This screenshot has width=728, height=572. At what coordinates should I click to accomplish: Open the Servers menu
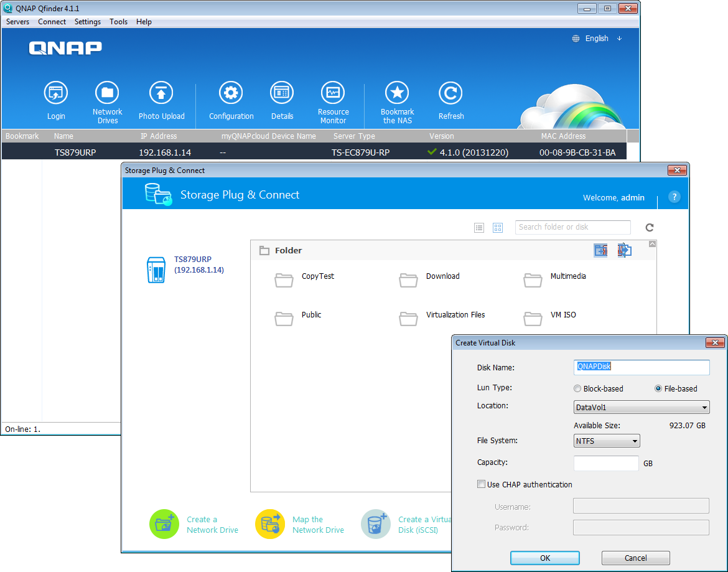[17, 22]
